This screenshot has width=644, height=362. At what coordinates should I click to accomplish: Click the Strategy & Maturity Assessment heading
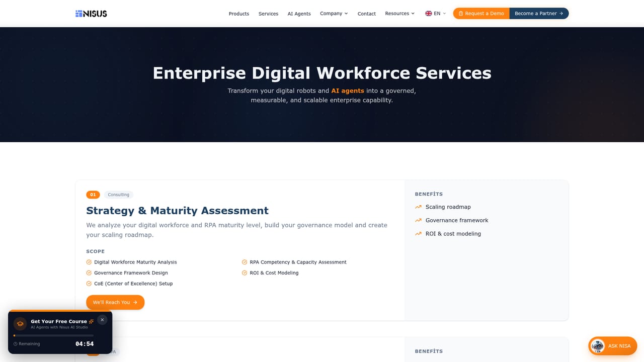point(178,211)
